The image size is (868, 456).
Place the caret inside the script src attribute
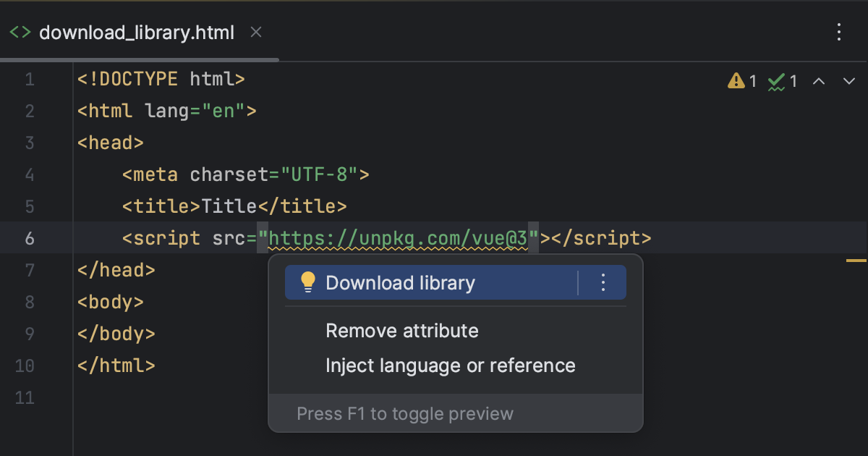(398, 237)
